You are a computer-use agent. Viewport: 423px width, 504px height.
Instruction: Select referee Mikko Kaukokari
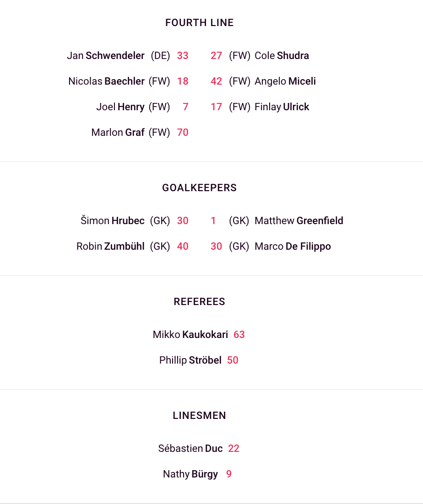[190, 335]
